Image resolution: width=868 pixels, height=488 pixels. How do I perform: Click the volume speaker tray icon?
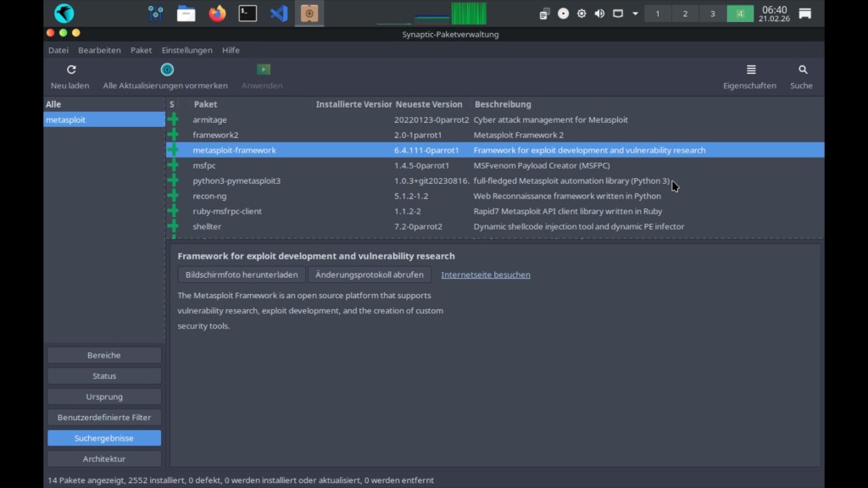point(599,14)
